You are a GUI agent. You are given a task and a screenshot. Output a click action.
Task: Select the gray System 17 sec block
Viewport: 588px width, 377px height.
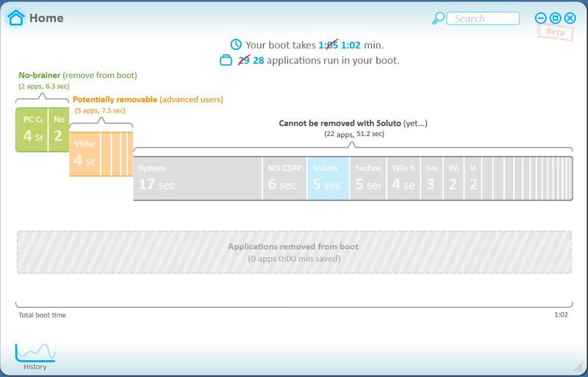point(198,179)
